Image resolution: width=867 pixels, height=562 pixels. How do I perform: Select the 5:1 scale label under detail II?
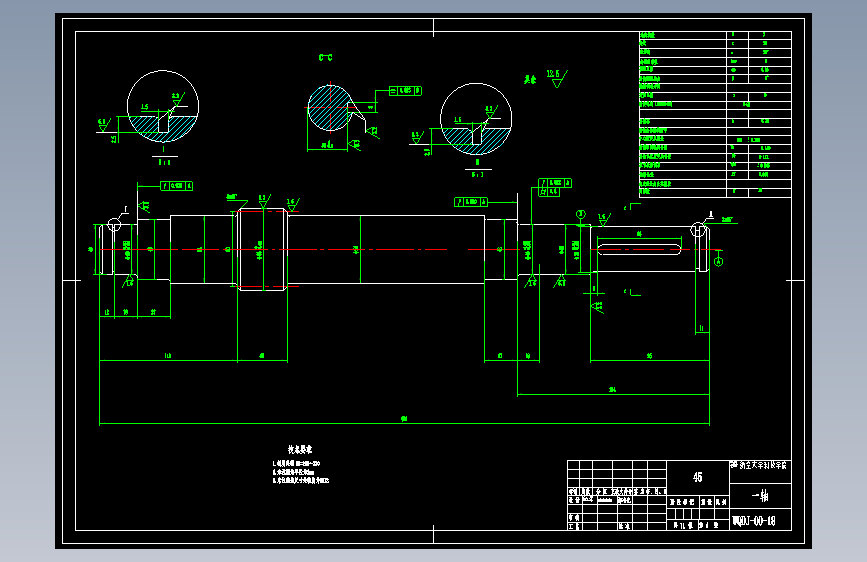click(x=478, y=174)
